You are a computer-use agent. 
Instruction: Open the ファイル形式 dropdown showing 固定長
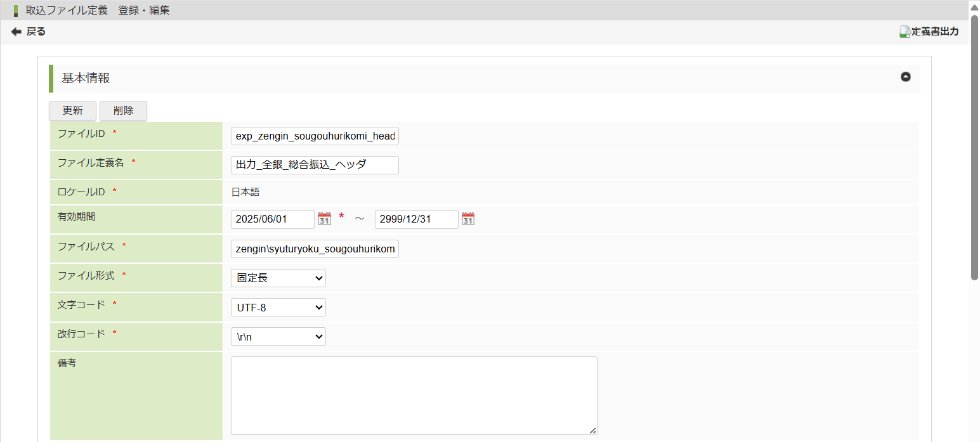[278, 278]
